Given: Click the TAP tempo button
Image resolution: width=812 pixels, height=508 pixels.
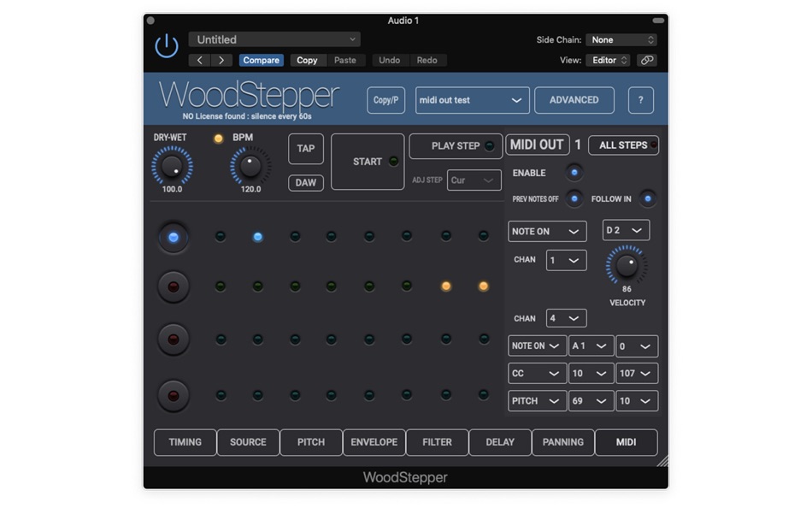Looking at the screenshot, I should coord(305,149).
